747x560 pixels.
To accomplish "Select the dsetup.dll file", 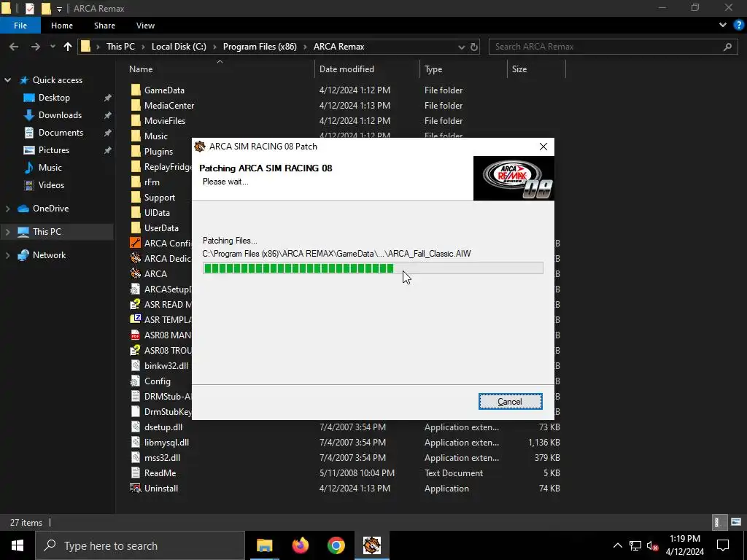I will point(163,427).
